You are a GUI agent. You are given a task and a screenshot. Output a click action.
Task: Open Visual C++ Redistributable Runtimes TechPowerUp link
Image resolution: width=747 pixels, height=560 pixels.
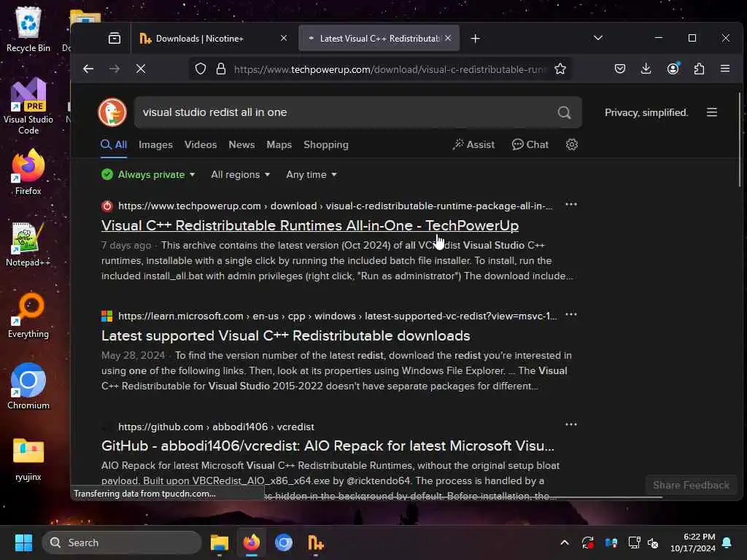[x=309, y=225]
